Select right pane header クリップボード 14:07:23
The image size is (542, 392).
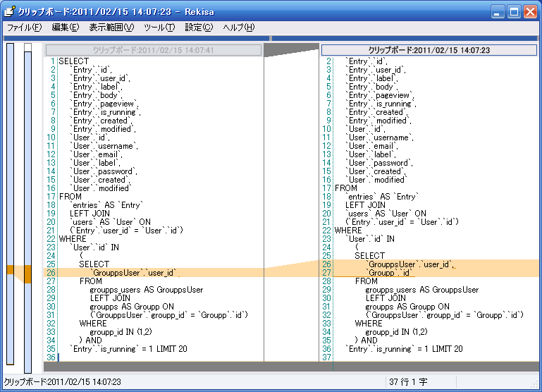point(429,50)
